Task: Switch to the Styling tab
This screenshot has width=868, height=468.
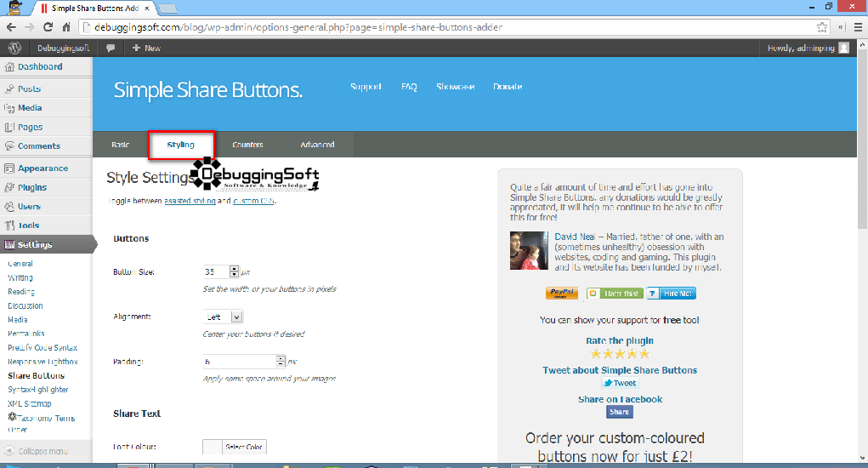Action: [180, 145]
